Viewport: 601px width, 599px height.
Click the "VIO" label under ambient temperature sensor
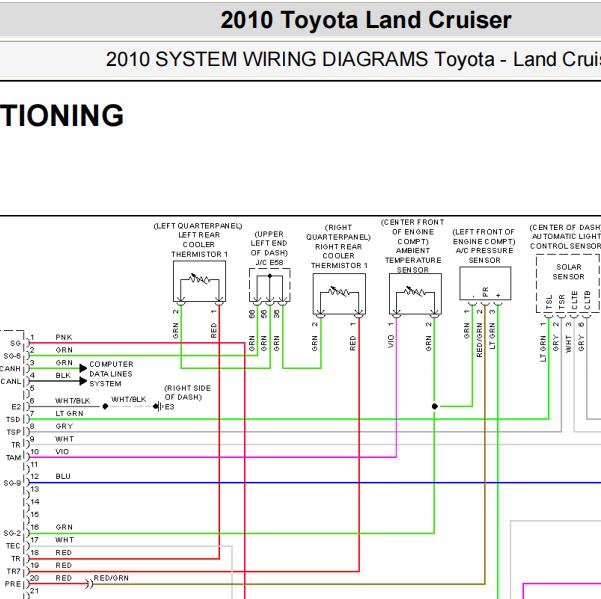click(x=391, y=341)
